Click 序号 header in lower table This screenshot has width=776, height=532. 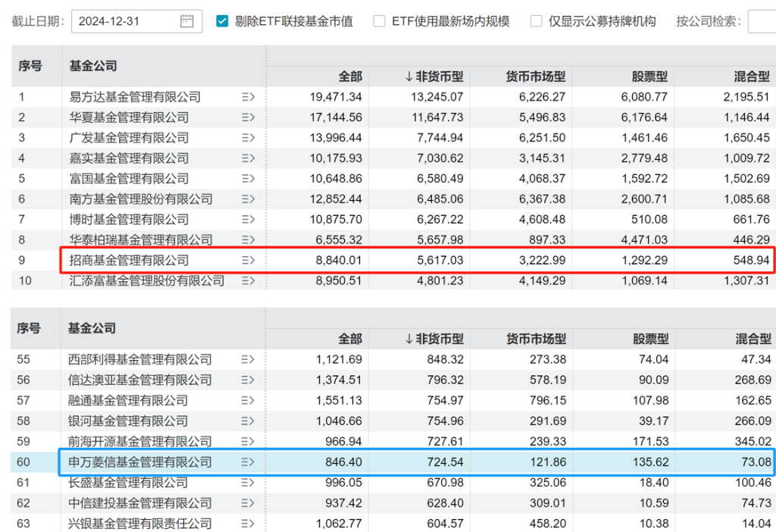pyautogui.click(x=29, y=328)
